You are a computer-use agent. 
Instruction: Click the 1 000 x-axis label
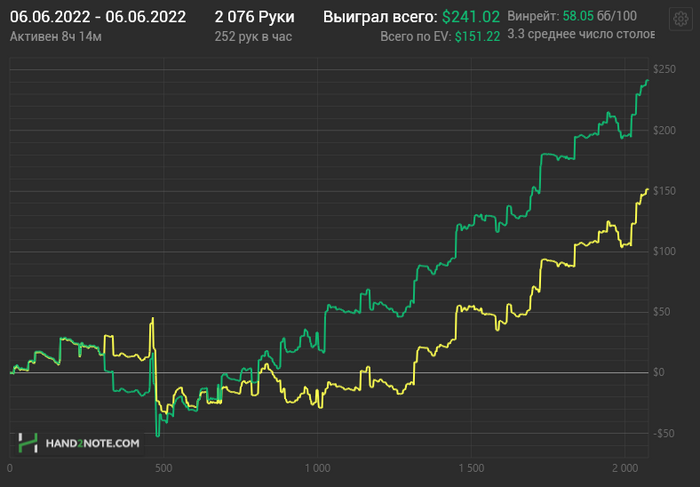point(317,468)
